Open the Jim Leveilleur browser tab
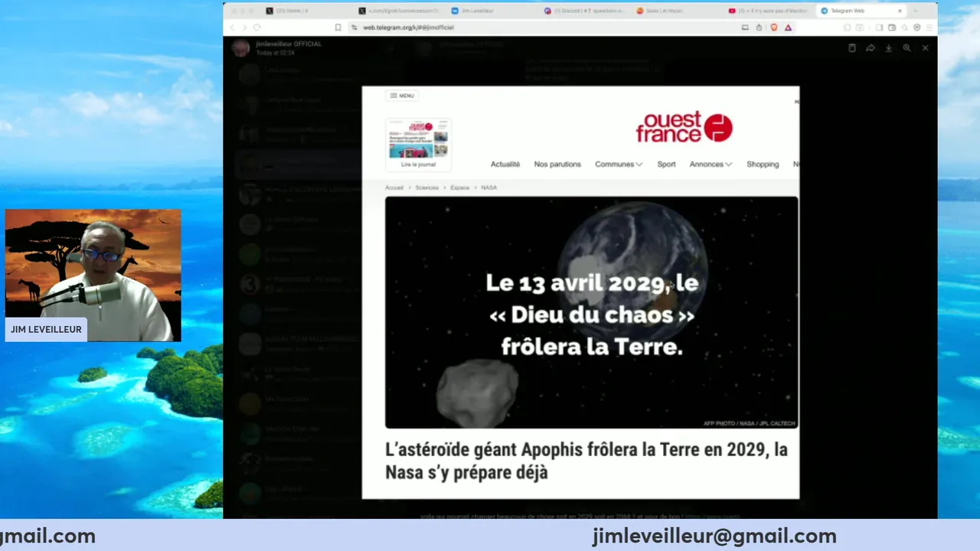Image resolution: width=980 pixels, height=551 pixels. pyautogui.click(x=492, y=11)
